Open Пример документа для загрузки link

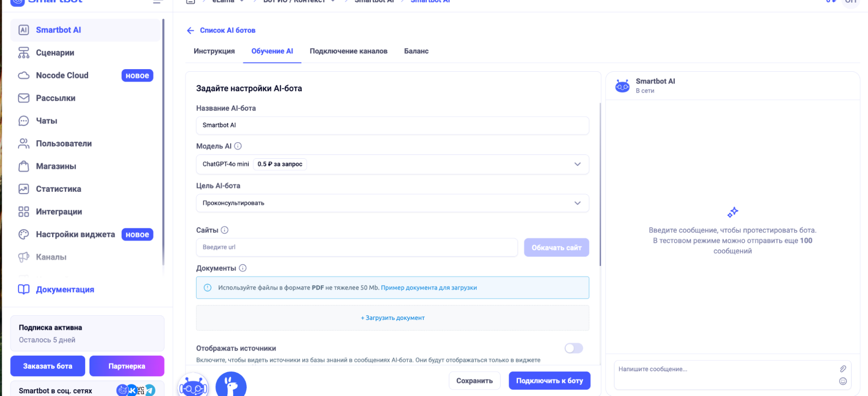tap(429, 287)
